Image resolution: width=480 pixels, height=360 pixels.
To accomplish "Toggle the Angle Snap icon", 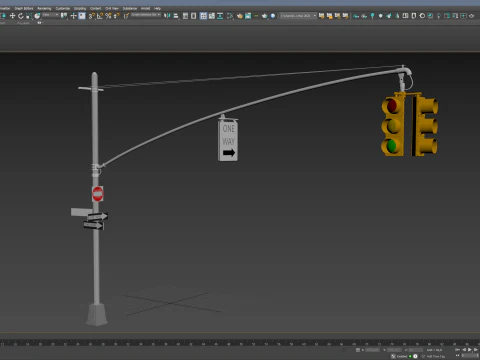I will coord(100,16).
